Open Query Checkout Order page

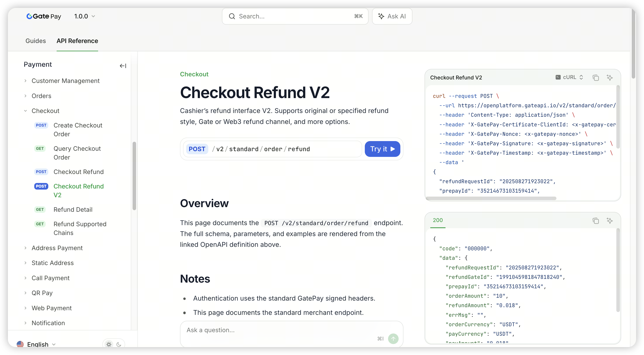tap(77, 153)
